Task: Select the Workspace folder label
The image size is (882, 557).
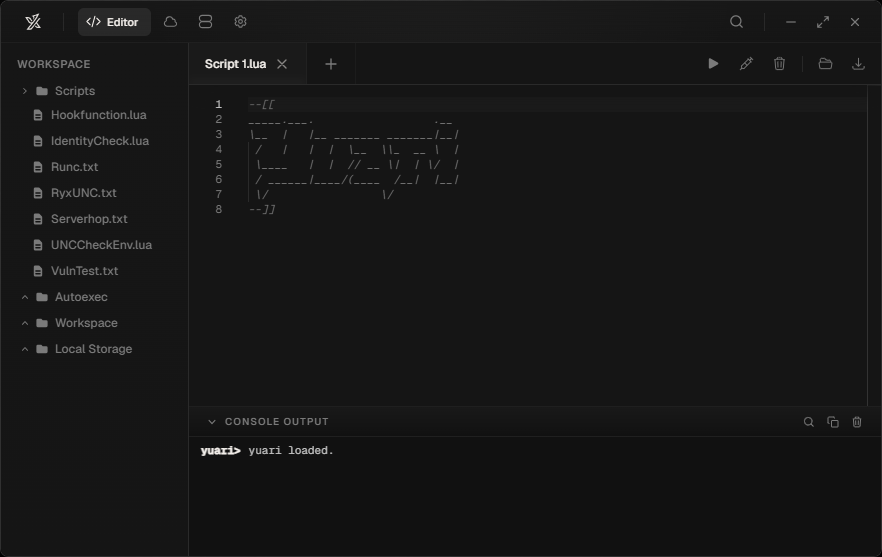Action: point(86,323)
